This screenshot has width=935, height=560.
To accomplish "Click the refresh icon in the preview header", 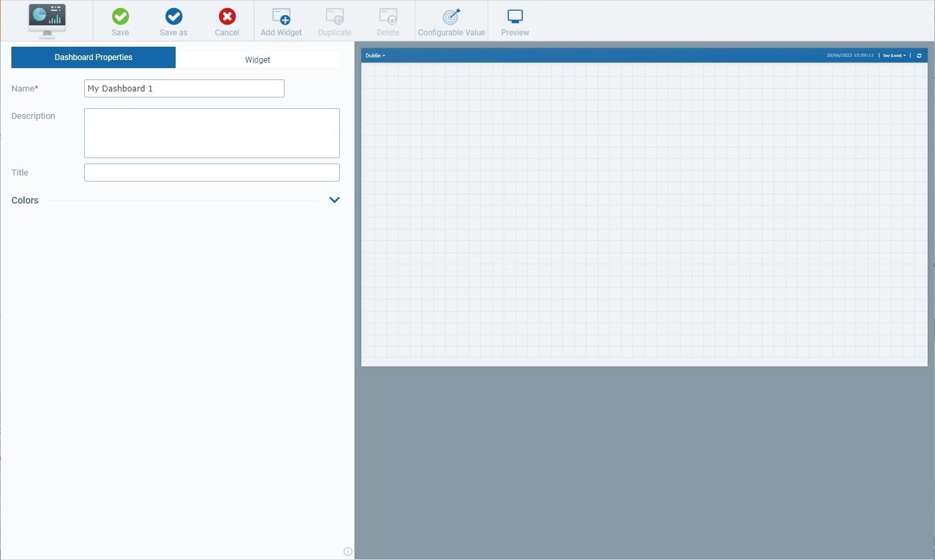I will (918, 55).
